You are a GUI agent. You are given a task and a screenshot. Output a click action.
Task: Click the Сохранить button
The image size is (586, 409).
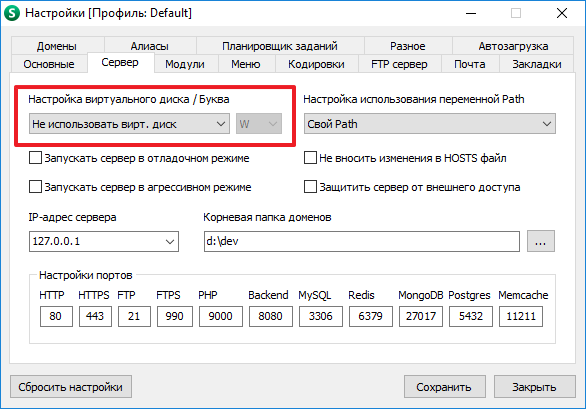click(445, 387)
